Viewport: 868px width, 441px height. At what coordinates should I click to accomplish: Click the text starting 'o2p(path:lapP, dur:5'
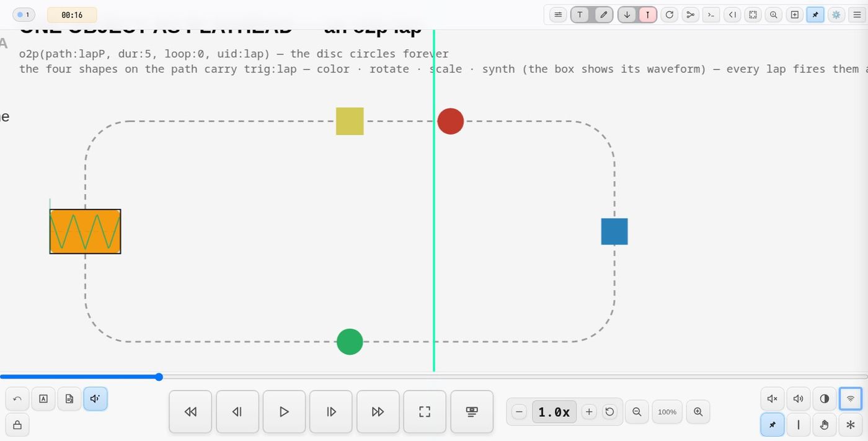click(234, 54)
